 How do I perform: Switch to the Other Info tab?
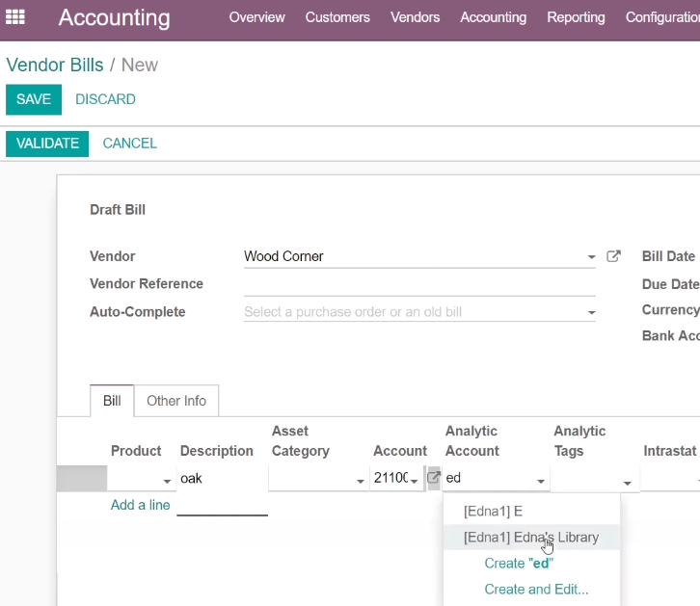[x=176, y=401]
